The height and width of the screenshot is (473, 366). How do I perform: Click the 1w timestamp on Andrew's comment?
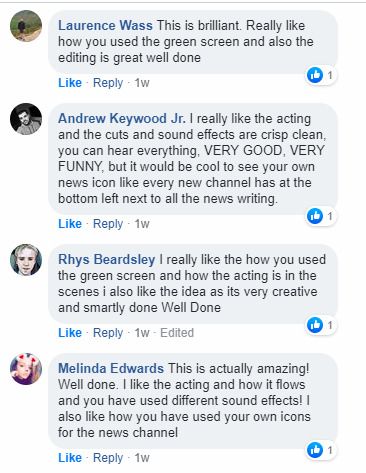pos(142,224)
